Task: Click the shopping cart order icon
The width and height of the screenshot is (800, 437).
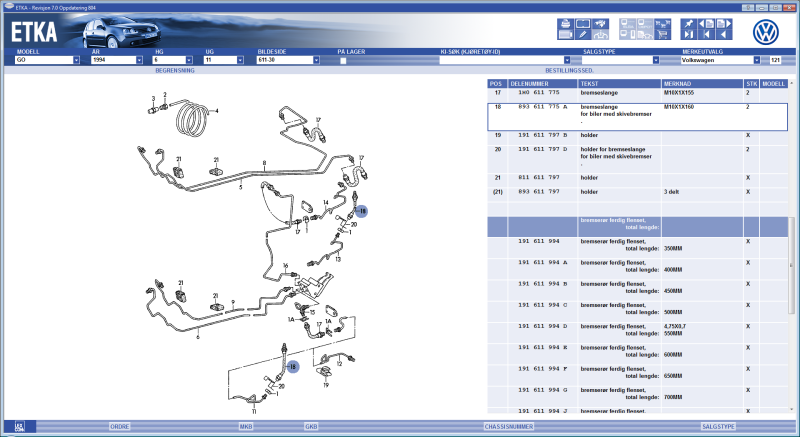Action: click(662, 35)
